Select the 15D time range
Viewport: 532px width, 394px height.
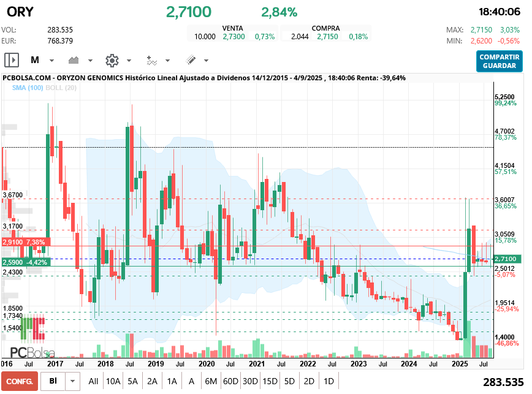click(x=270, y=382)
